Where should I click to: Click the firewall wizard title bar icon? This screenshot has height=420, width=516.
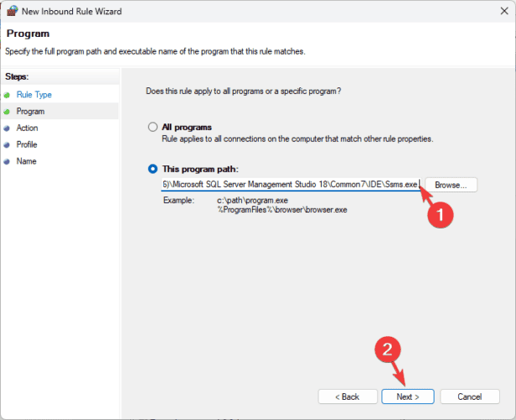(x=13, y=11)
